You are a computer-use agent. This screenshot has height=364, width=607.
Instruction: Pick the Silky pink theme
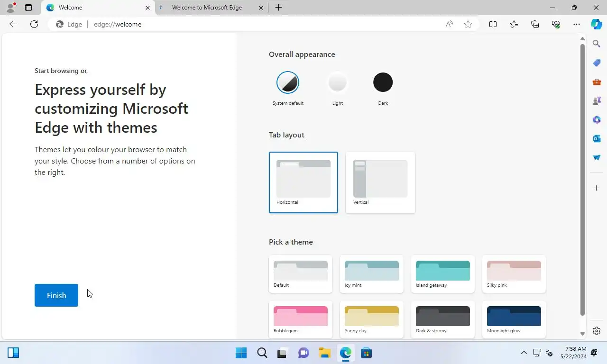(x=514, y=274)
